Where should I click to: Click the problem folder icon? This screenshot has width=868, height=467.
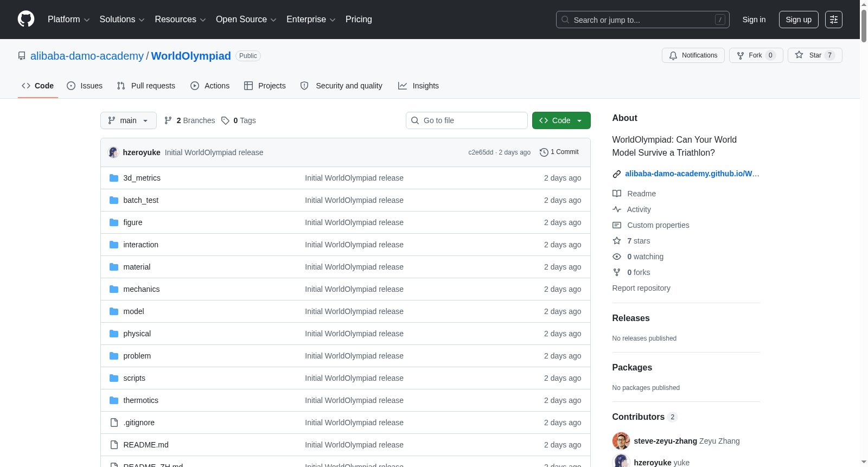114,356
